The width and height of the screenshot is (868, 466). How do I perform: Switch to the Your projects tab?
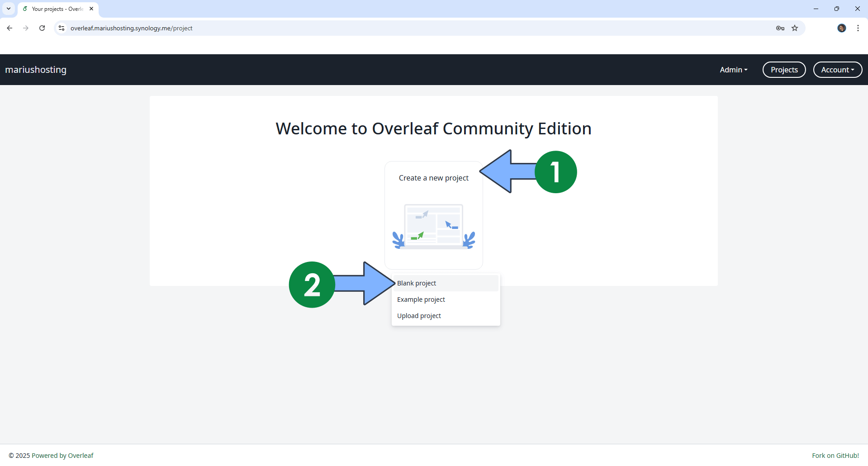(54, 9)
